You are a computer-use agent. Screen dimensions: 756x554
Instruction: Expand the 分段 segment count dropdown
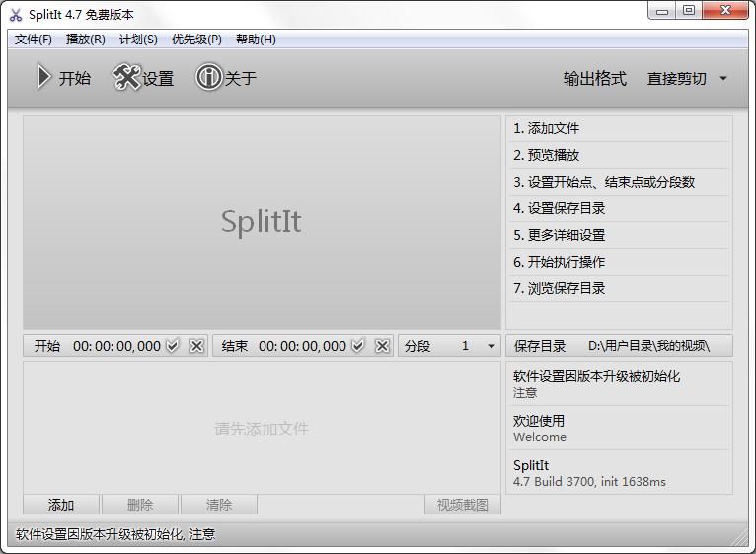tap(491, 346)
